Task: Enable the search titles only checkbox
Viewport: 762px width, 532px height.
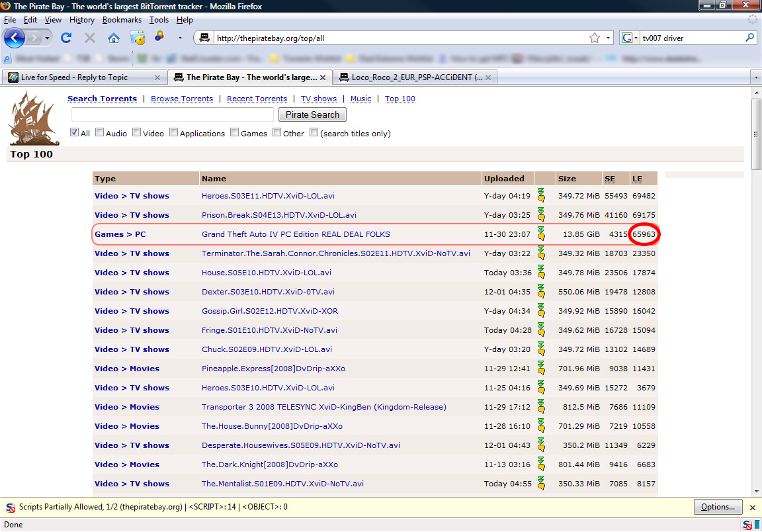Action: (314, 132)
